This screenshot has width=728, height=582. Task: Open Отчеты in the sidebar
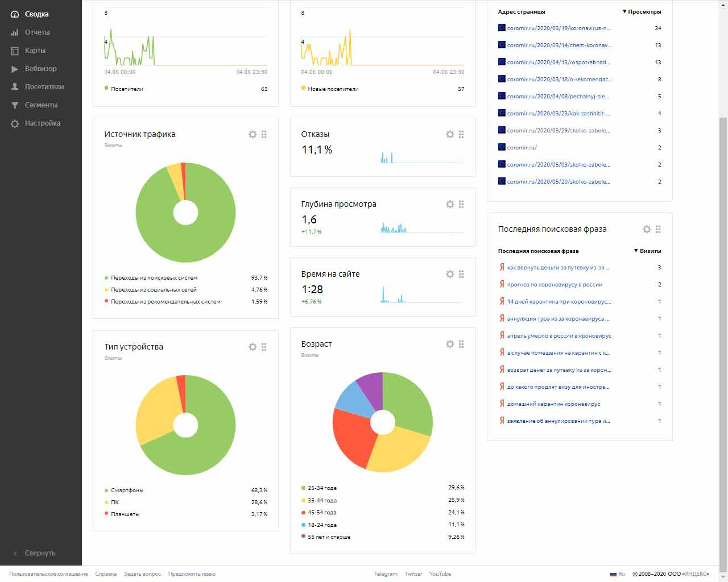[x=37, y=32]
